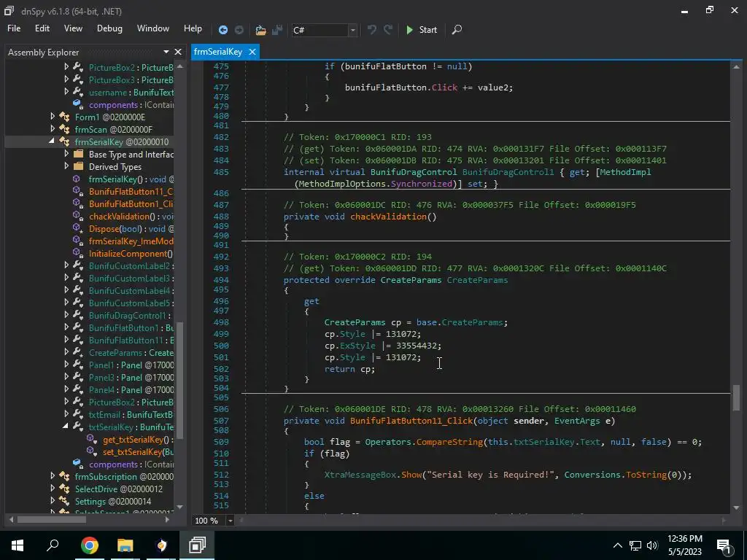747x560 pixels.
Task: Navigate backward with the blue arrow
Action: point(222,30)
